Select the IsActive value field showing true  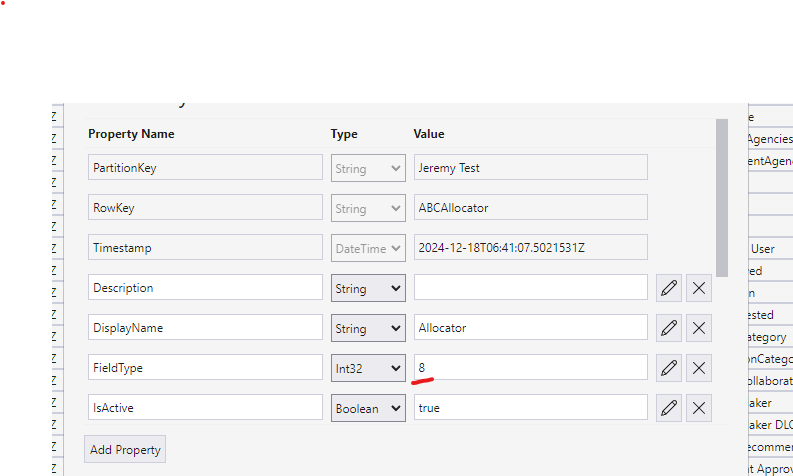pyautogui.click(x=530, y=408)
